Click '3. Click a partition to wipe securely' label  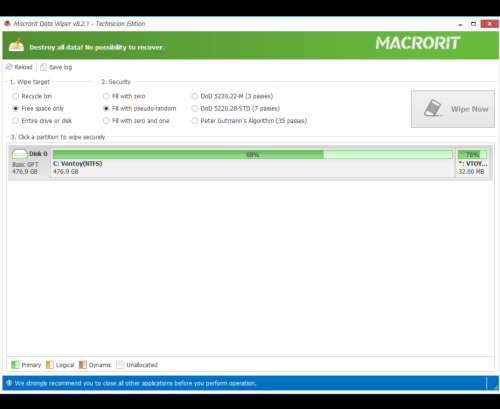point(58,137)
